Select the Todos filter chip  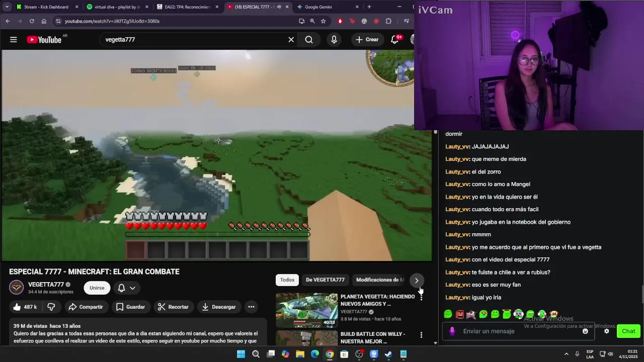click(x=287, y=280)
